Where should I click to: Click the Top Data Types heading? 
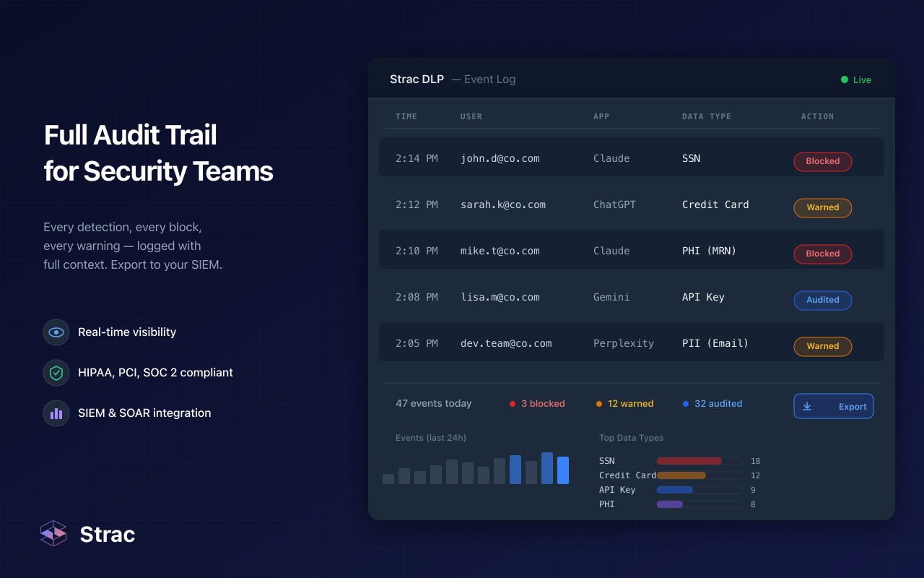click(631, 438)
